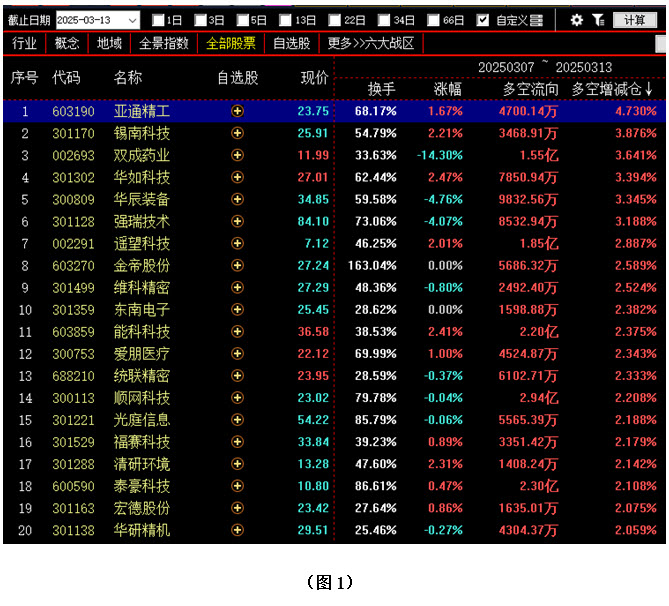Switch to the 行业 tab
The width and height of the screenshot is (669, 606).
pos(25,43)
